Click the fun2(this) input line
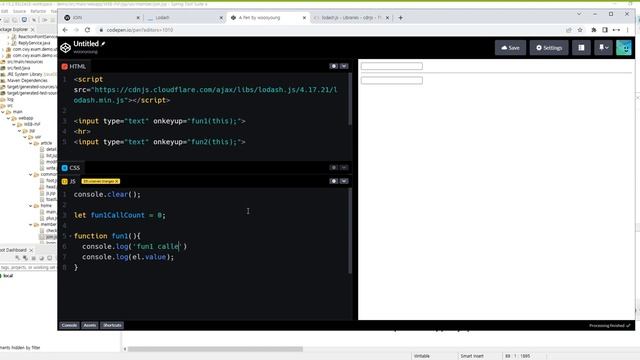 160,142
